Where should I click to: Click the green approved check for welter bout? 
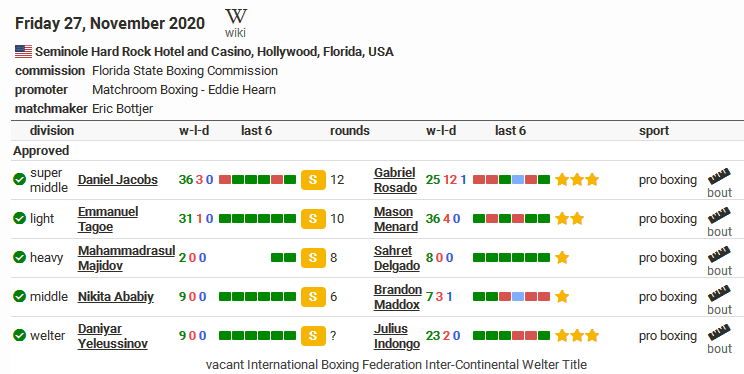tap(19, 335)
